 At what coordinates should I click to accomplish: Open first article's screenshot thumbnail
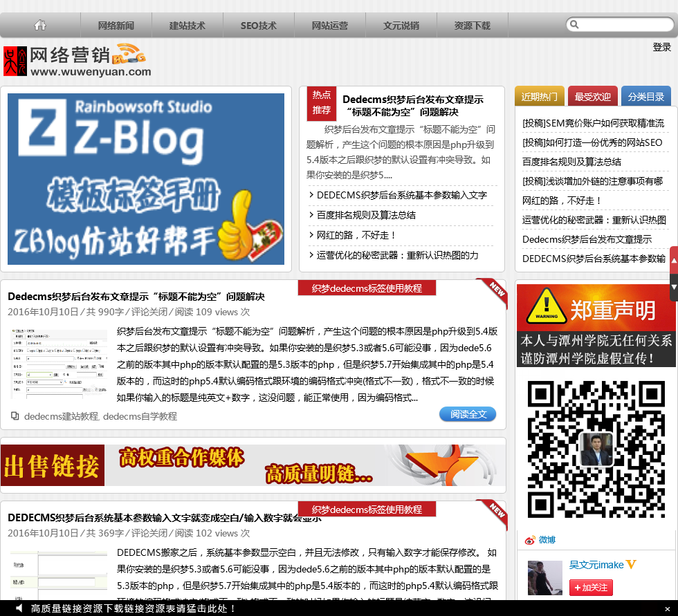pyautogui.click(x=59, y=364)
